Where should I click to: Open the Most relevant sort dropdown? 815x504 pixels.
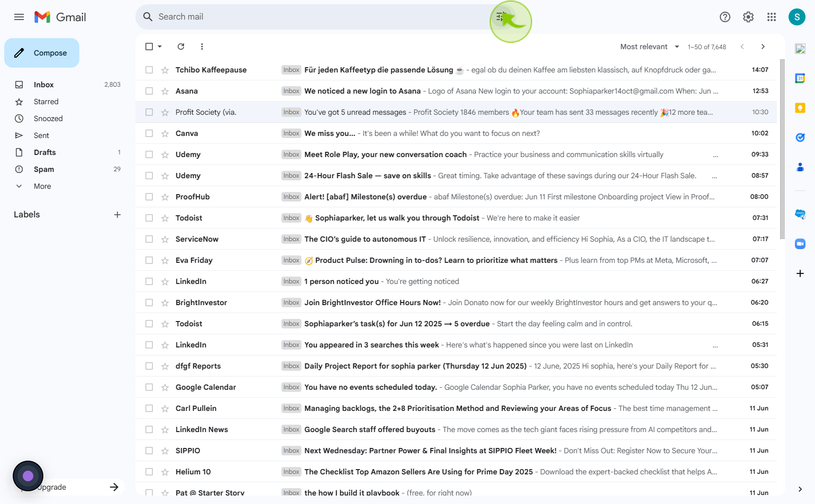[649, 47]
